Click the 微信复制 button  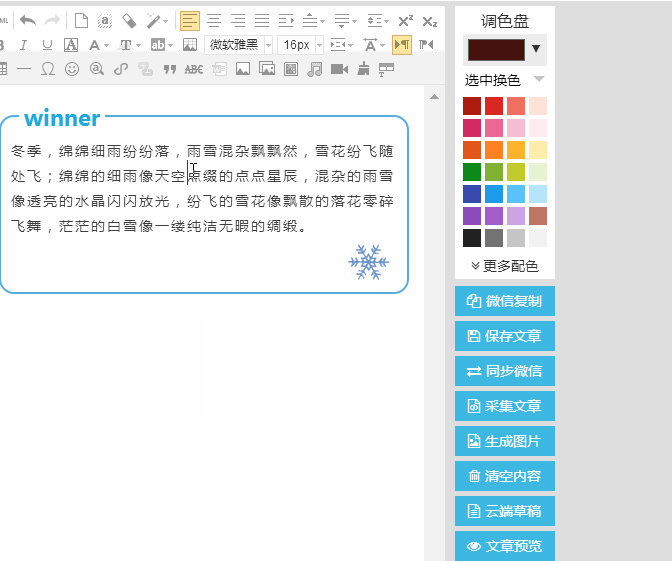pos(505,301)
